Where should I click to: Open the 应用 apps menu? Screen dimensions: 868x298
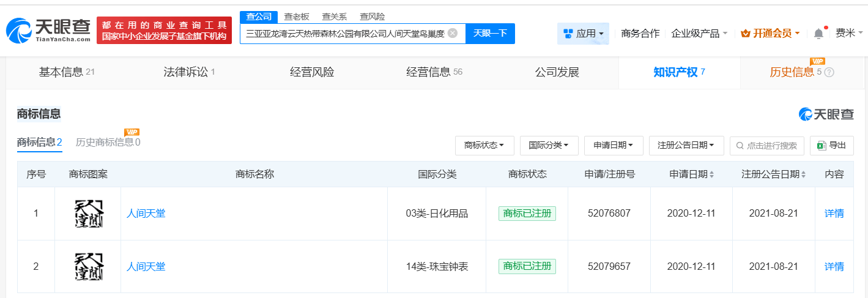[x=583, y=34]
